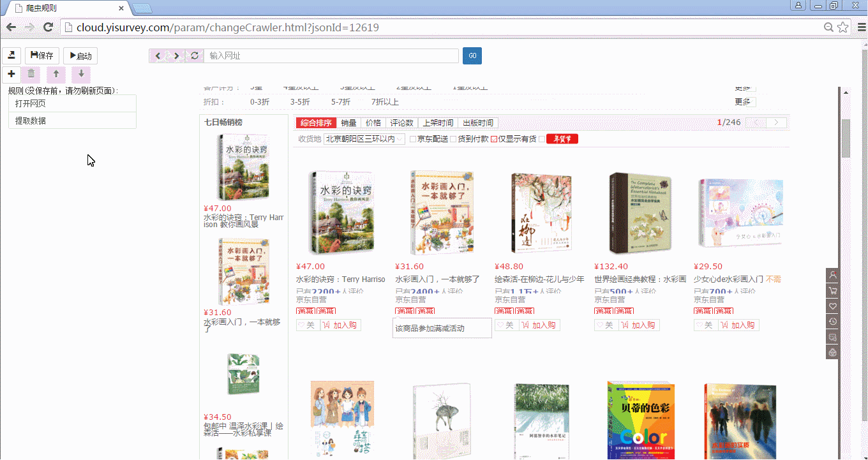Go forward in embedded browser toolbar
Screen dimensions: 868x460
click(x=177, y=56)
